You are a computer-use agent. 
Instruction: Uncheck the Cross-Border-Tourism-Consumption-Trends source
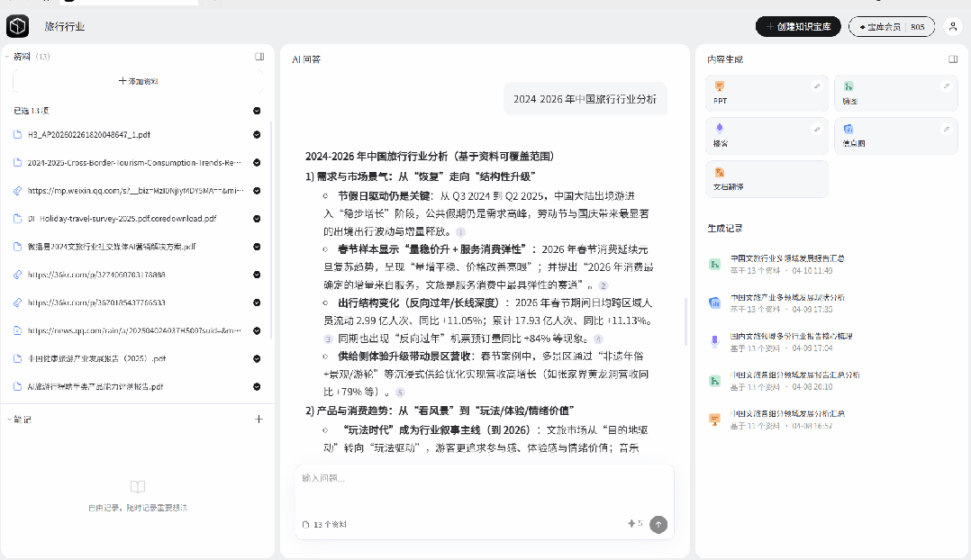coord(257,163)
